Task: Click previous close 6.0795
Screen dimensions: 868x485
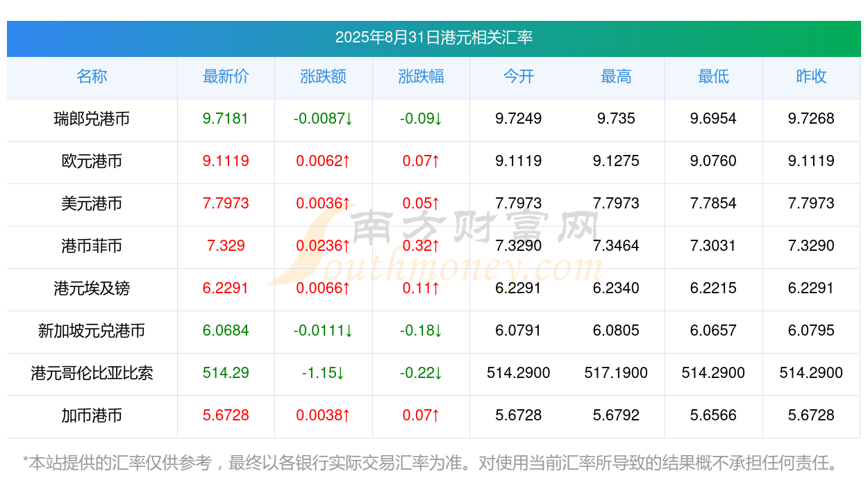Action: 811,331
